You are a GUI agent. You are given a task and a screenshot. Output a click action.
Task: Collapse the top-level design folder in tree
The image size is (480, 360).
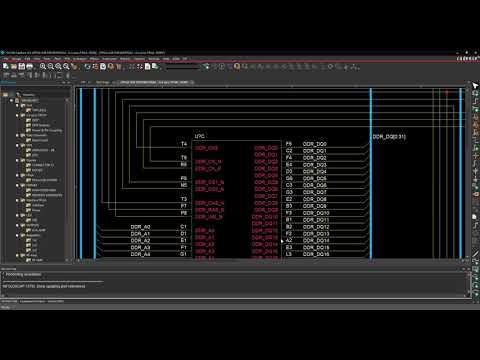12,100
